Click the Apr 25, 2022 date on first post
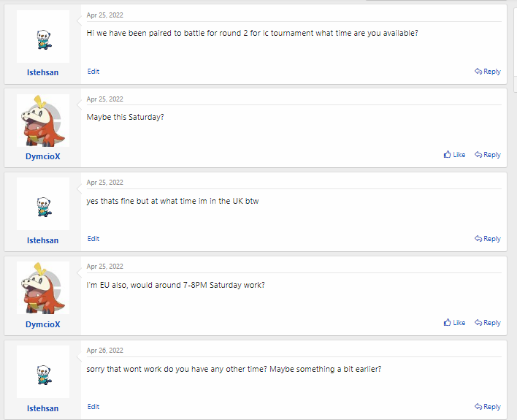Screen dimensions: 517x420 tap(105, 15)
